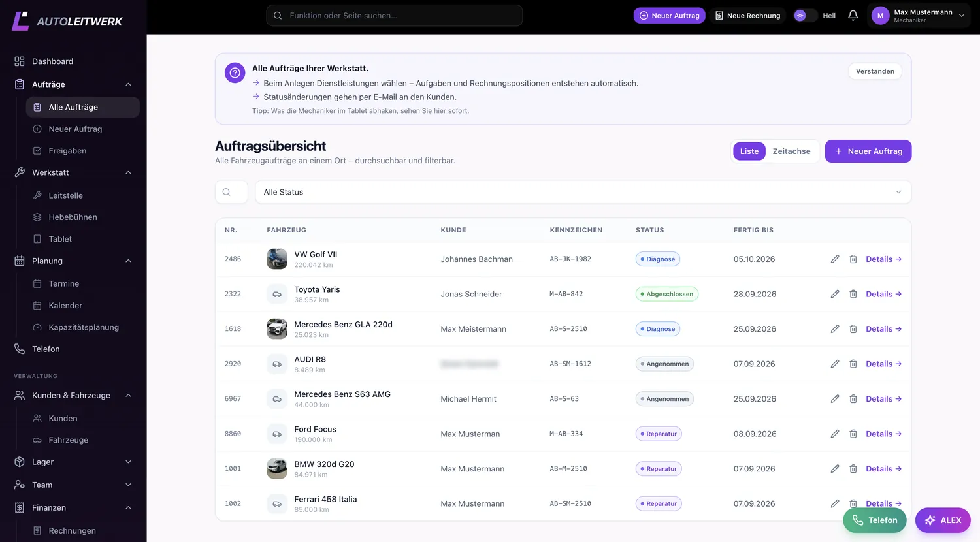Viewport: 980px width, 542px height.
Task: Open the ALEX assistant button
Action: [x=943, y=520]
